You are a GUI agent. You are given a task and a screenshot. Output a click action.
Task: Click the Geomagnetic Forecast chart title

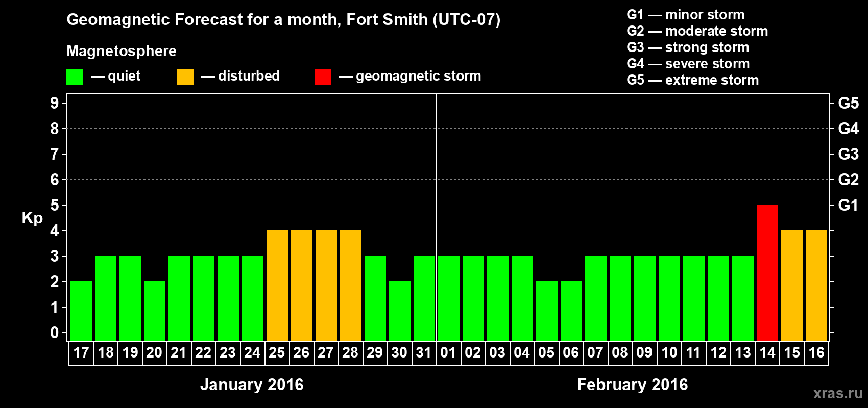(283, 20)
